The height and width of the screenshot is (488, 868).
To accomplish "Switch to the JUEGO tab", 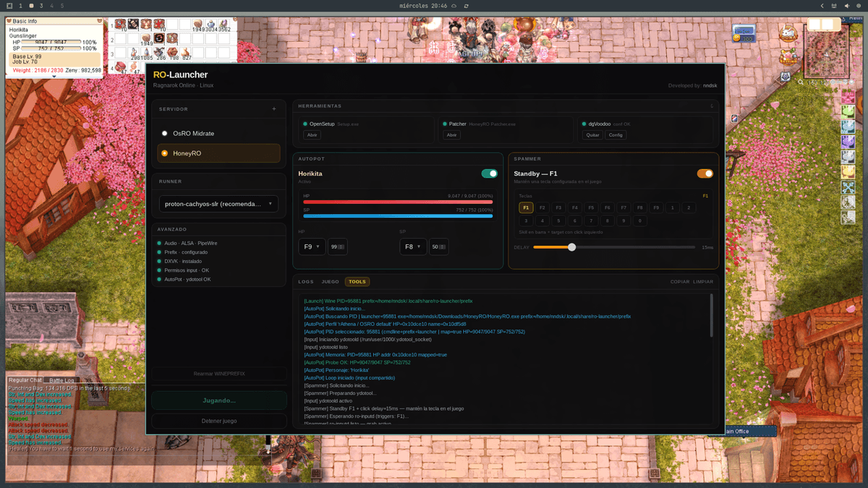I will coord(330,281).
